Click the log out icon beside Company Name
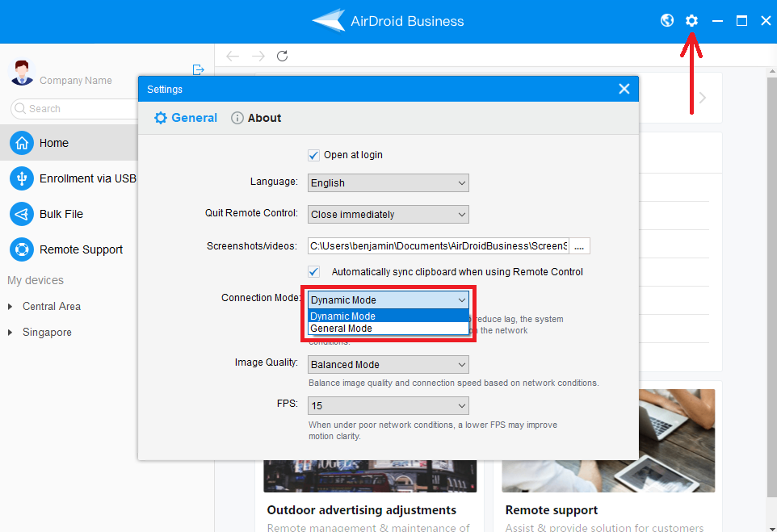Viewport: 777px width, 532px height. pyautogui.click(x=198, y=69)
